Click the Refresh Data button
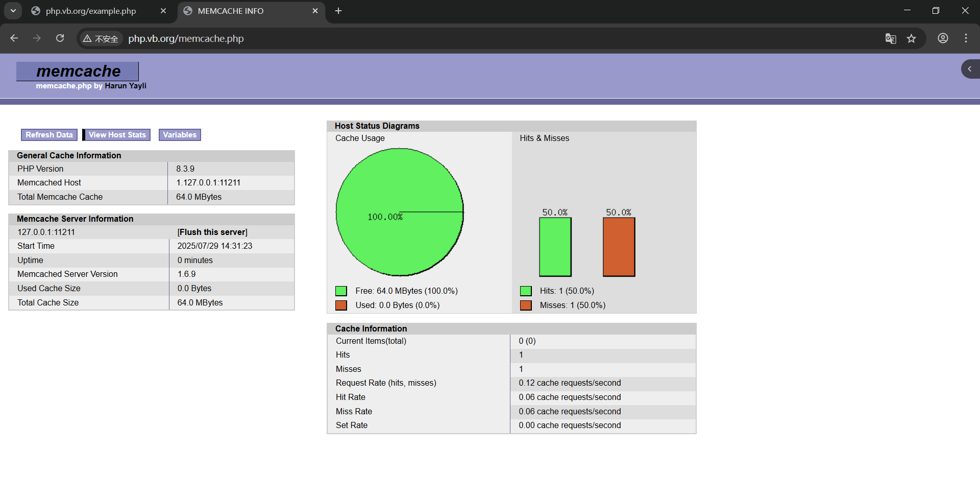The image size is (980, 496). coord(49,135)
